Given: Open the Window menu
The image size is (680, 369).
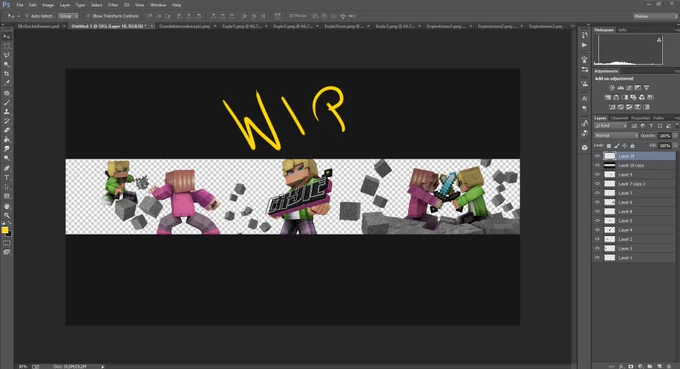Looking at the screenshot, I should click(158, 5).
